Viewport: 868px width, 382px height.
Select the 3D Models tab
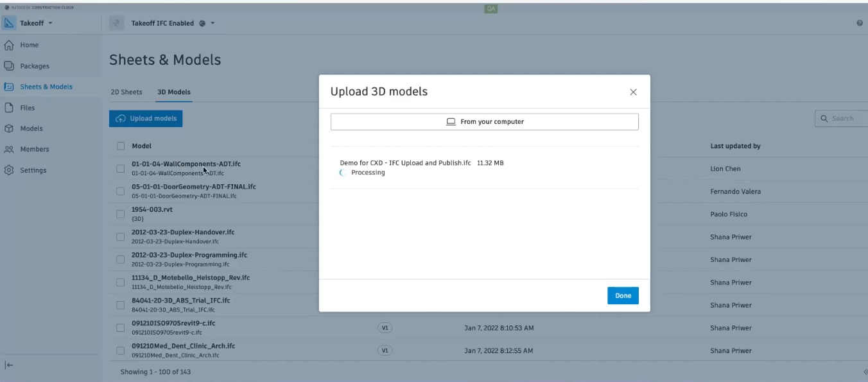pyautogui.click(x=174, y=92)
